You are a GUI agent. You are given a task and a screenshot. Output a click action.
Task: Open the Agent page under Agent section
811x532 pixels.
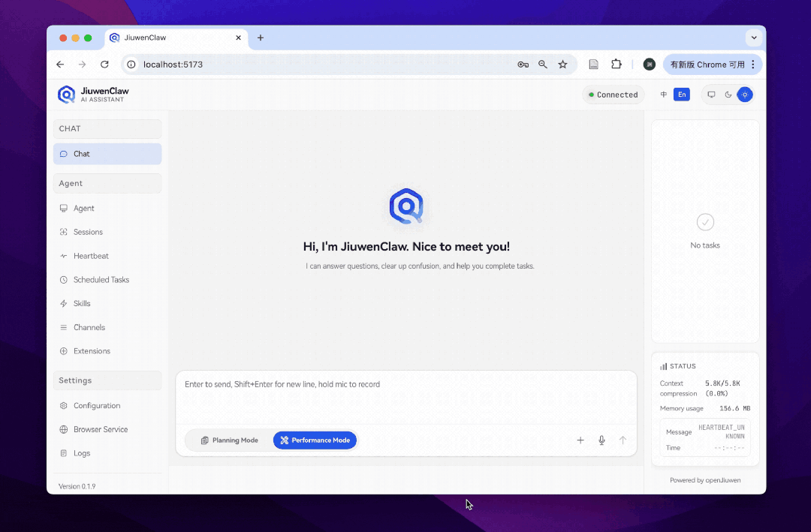[x=107, y=208]
